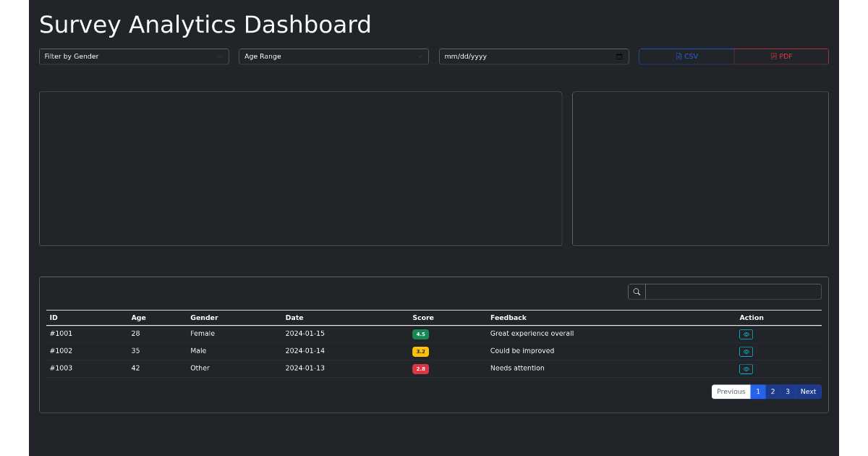Image resolution: width=868 pixels, height=456 pixels.
Task: Jump to page 2
Action: [773, 392]
